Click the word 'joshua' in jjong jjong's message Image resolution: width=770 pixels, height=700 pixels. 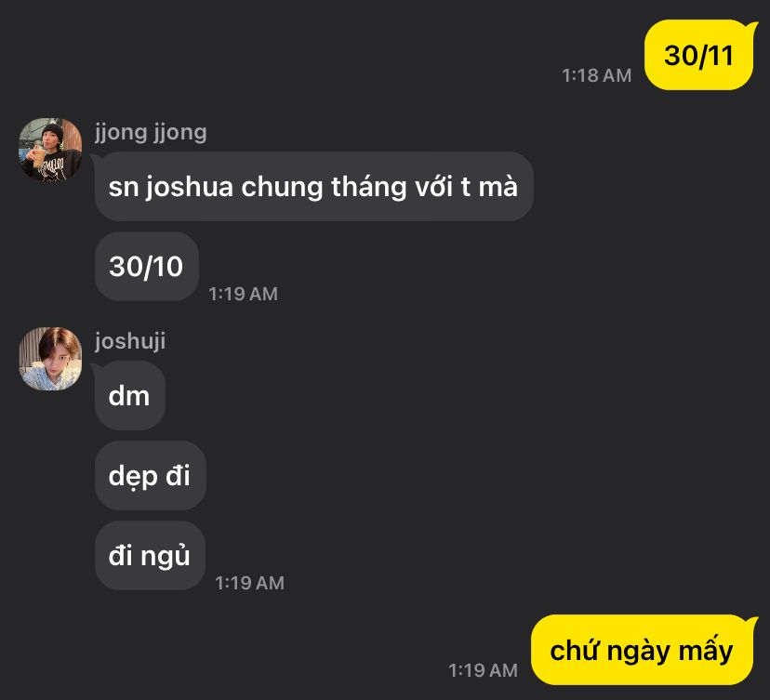[x=189, y=188]
